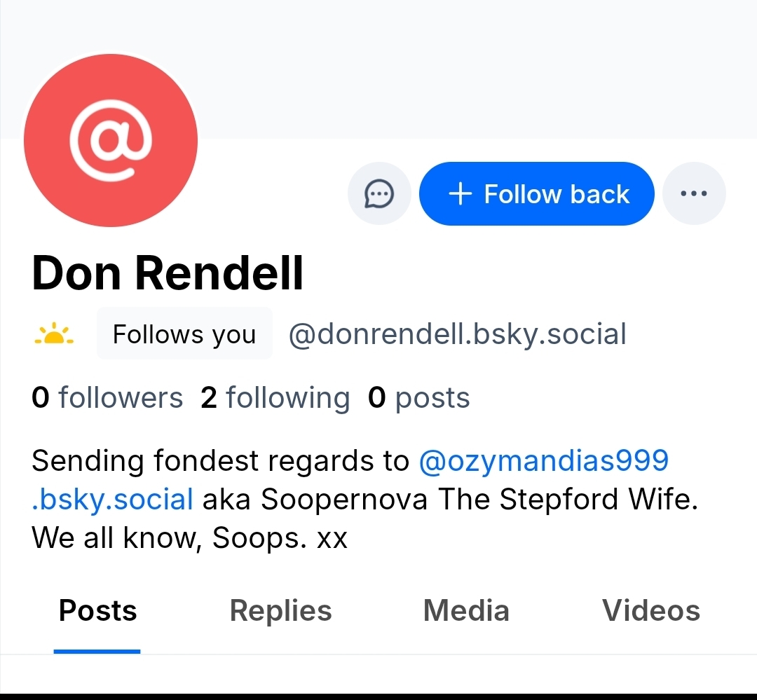
Task: Switch to the Replies tab
Action: (280, 611)
